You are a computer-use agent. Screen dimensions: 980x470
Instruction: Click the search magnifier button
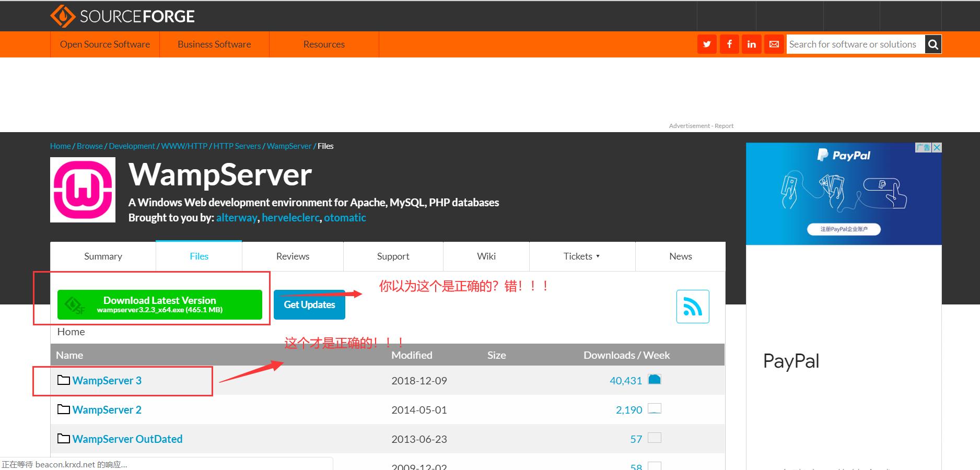pos(933,44)
